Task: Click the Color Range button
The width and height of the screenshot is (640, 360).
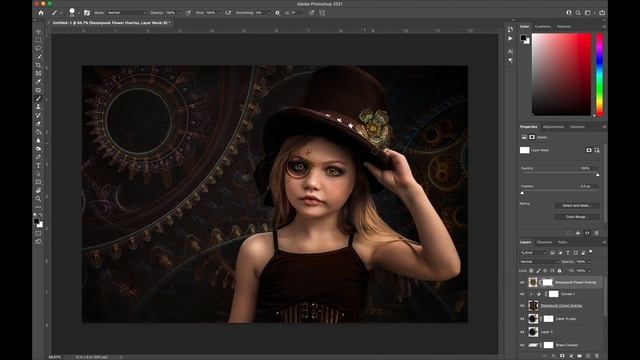Action: click(x=577, y=217)
